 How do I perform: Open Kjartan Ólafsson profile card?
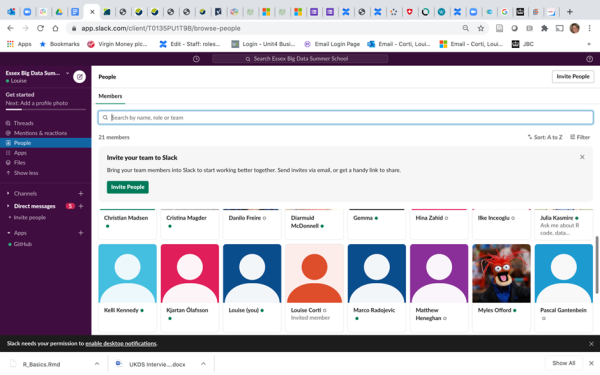[x=190, y=287]
